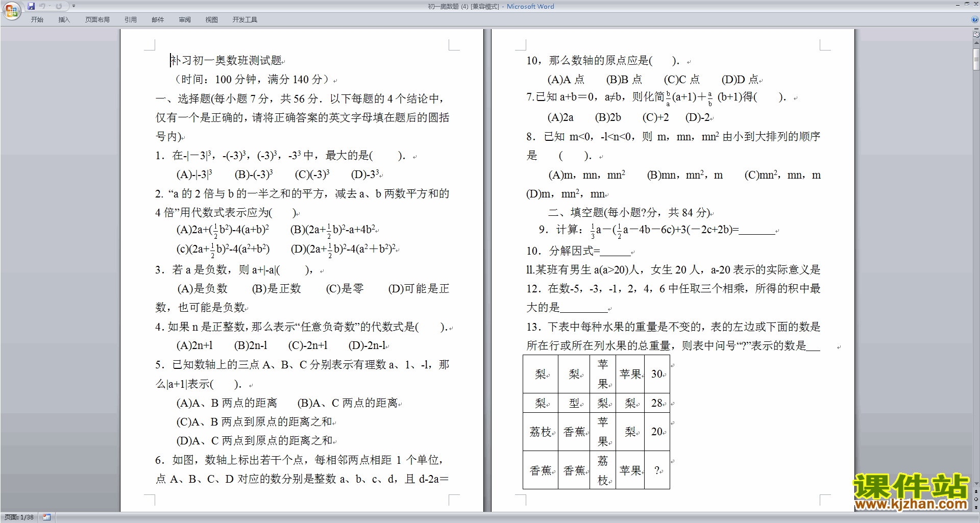
Task: Expand the Customize Quick Access Toolbar arrow
Action: click(73, 6)
